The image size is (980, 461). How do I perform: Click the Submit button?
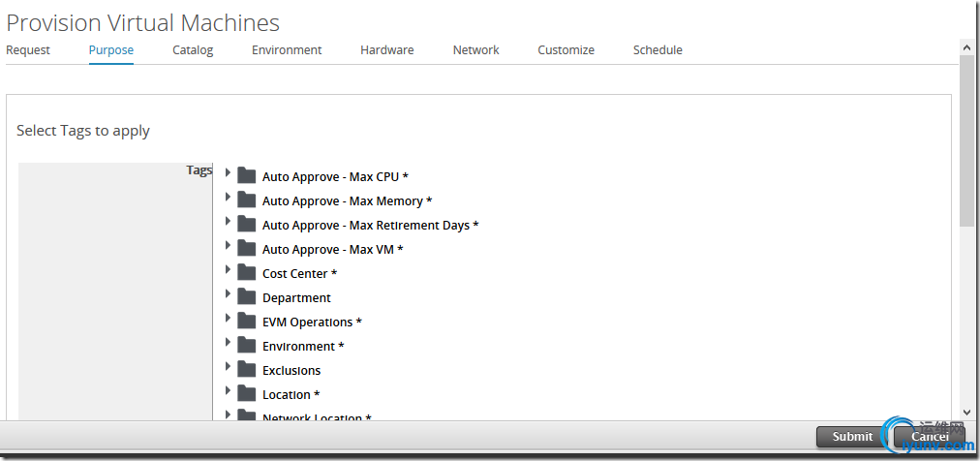tap(852, 437)
